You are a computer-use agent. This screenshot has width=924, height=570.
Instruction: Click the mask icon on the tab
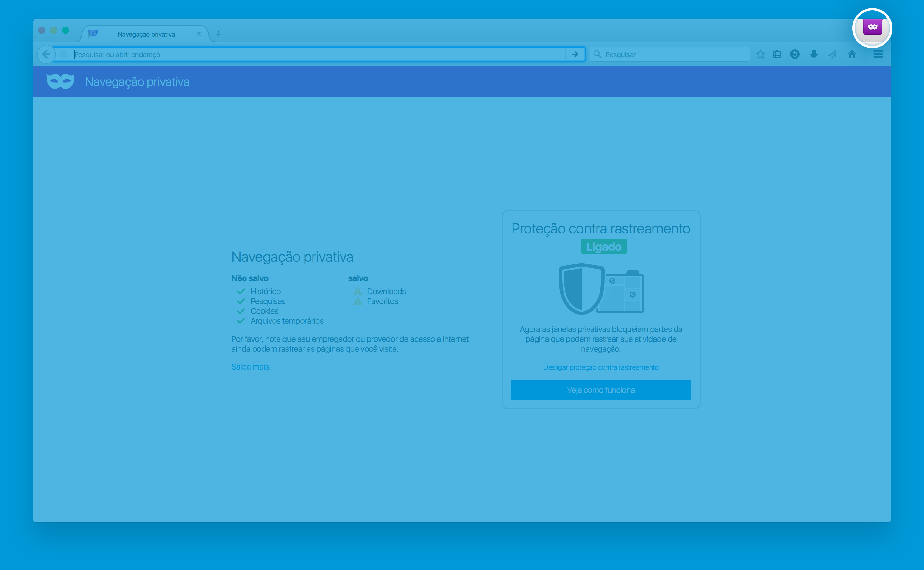tap(93, 34)
